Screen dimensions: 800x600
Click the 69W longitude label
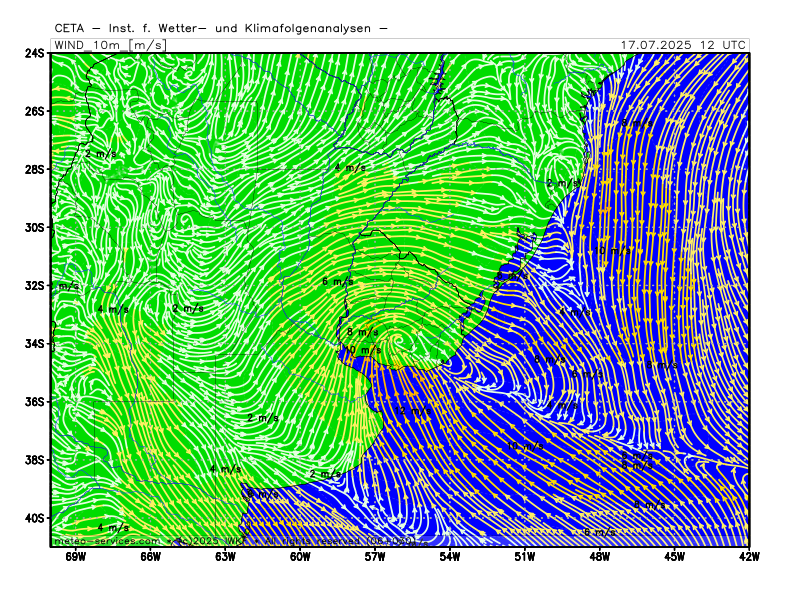pyautogui.click(x=76, y=557)
